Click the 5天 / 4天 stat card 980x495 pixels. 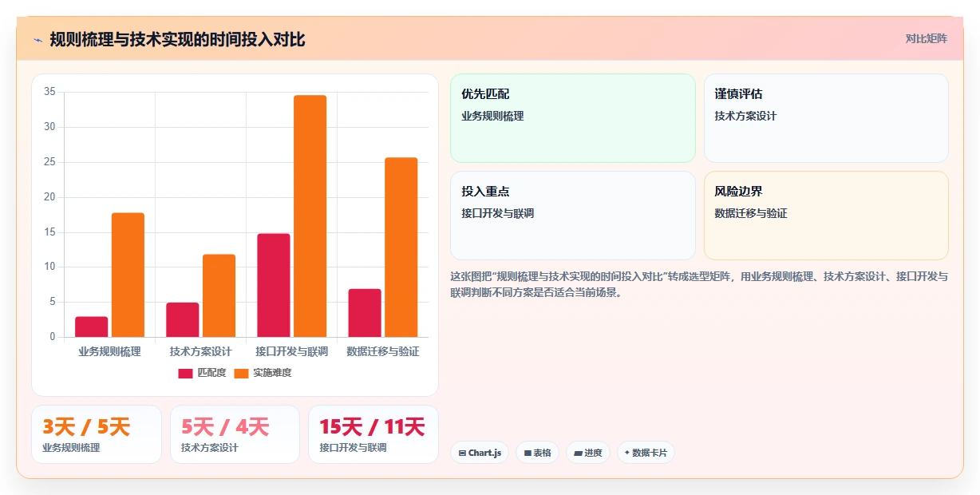(235, 434)
